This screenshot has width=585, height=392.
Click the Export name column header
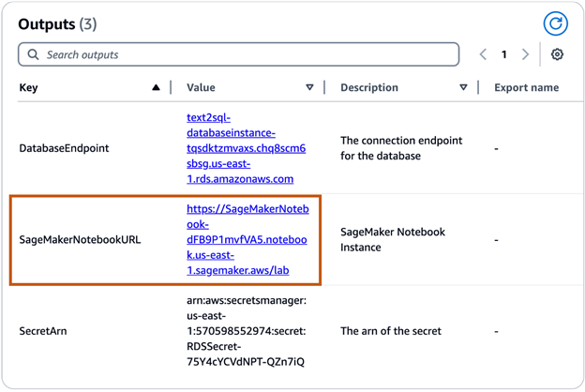526,87
